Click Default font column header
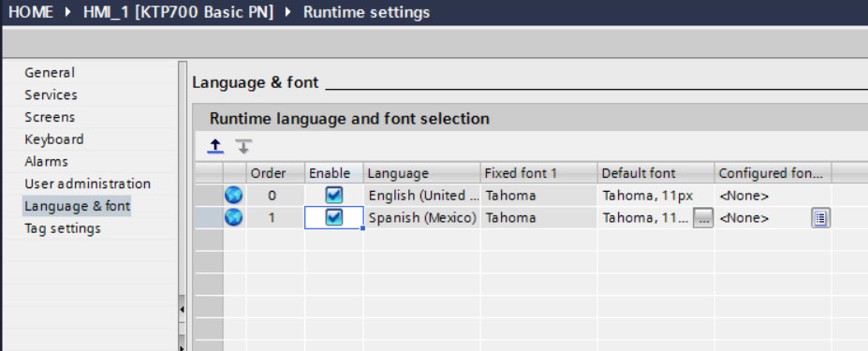This screenshot has height=351, width=868. click(x=656, y=173)
